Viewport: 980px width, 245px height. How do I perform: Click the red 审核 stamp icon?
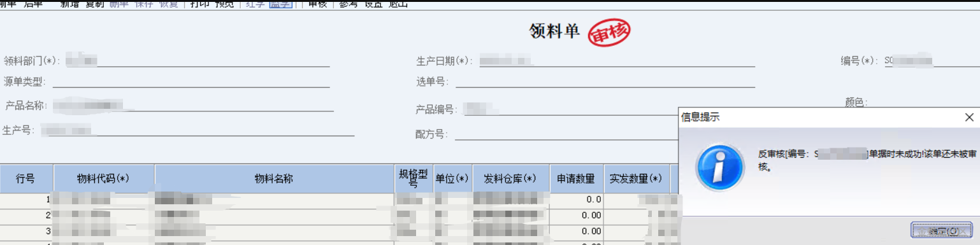pyautogui.click(x=609, y=32)
